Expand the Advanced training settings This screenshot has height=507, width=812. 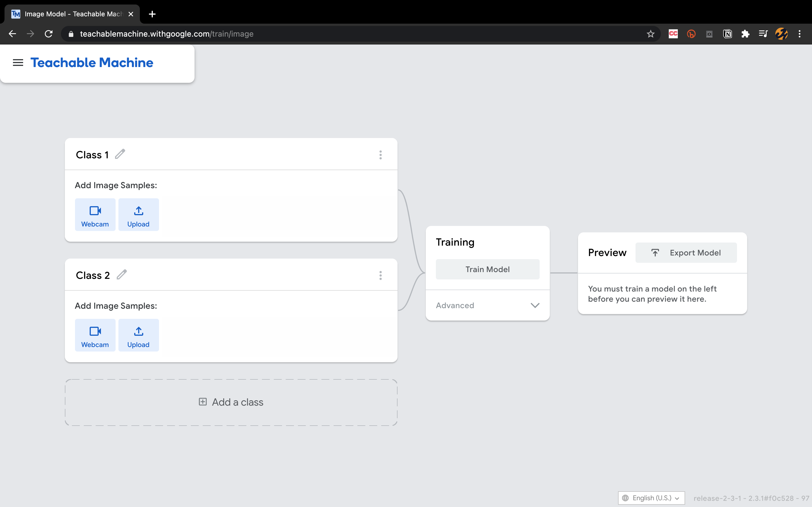point(487,306)
